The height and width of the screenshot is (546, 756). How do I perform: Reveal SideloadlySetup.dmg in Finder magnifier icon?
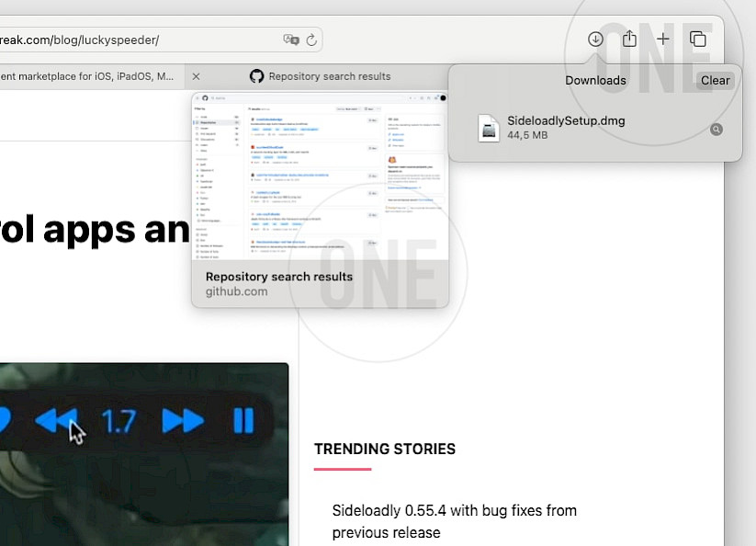[717, 130]
